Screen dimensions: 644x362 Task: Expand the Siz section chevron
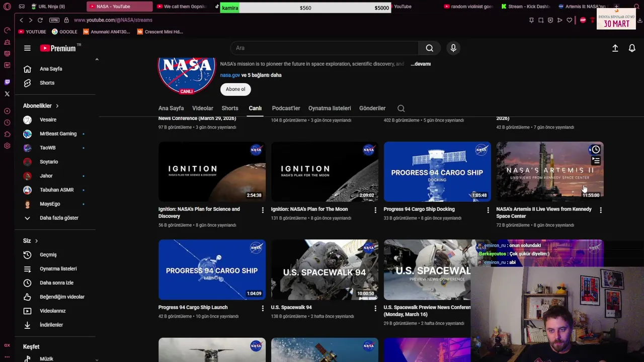[x=36, y=241]
